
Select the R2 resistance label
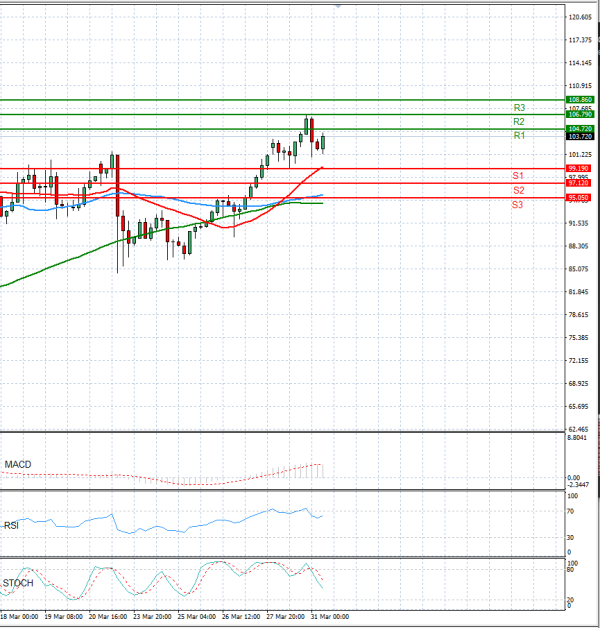(x=519, y=121)
